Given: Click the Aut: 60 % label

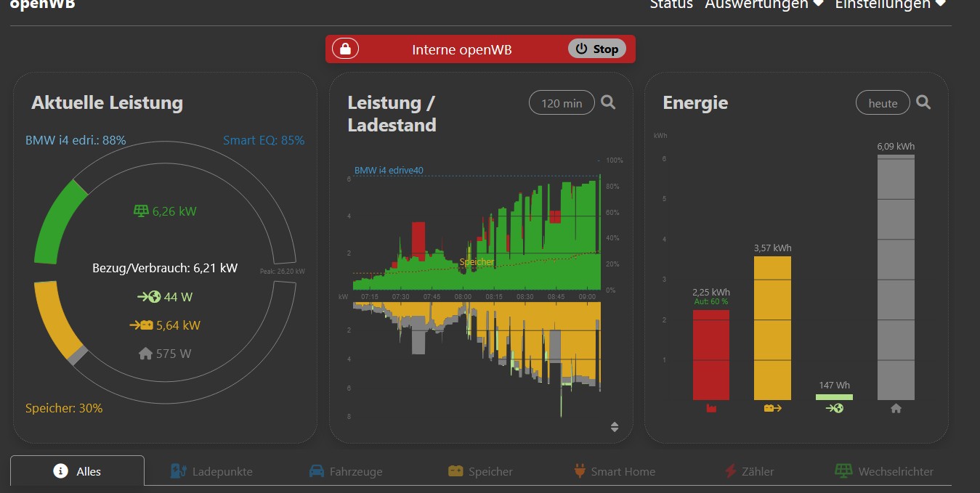Looking at the screenshot, I should click(711, 301).
